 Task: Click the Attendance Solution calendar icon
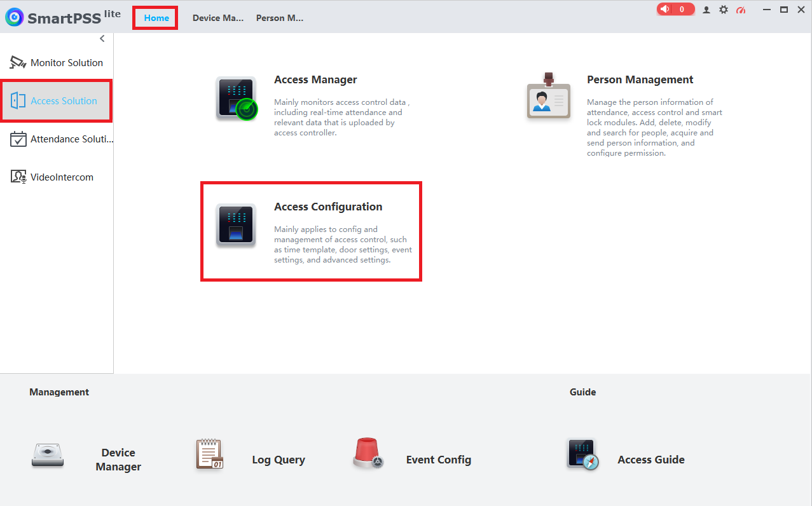[x=18, y=139]
